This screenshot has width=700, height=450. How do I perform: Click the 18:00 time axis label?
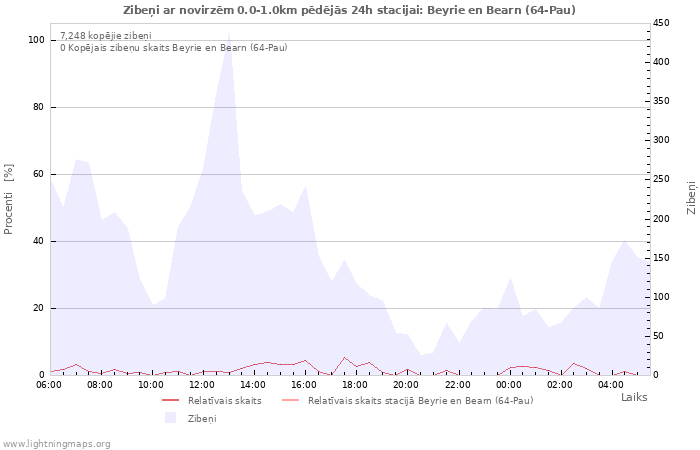coord(355,385)
